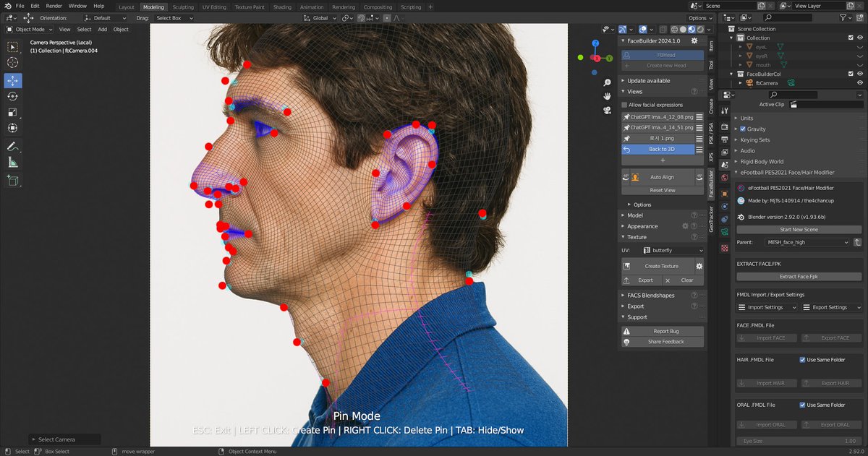Uncheck the Collection exclude checkbox in outliner
The image size is (868, 456).
(x=851, y=38)
